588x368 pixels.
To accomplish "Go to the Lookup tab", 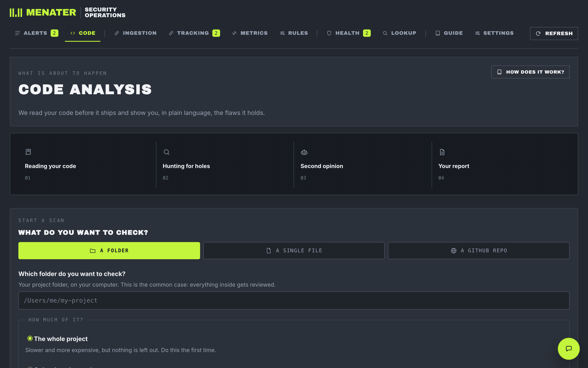I will click(x=399, y=33).
